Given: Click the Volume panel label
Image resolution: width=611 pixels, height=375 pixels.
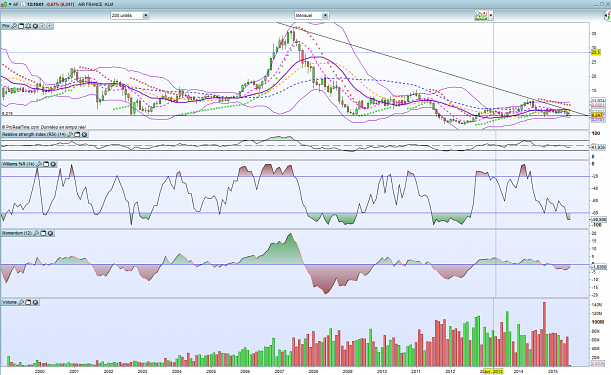Looking at the screenshot, I should [10, 302].
